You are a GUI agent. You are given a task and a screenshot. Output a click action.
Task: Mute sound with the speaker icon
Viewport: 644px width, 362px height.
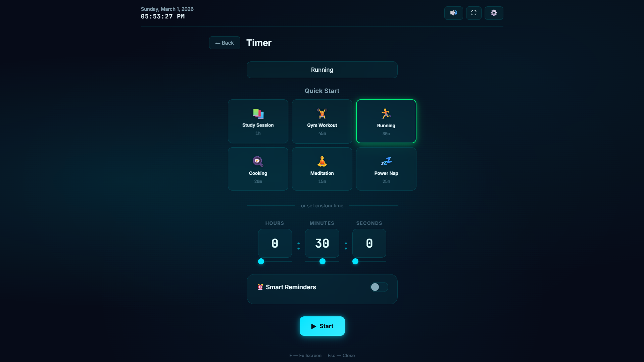click(x=453, y=13)
